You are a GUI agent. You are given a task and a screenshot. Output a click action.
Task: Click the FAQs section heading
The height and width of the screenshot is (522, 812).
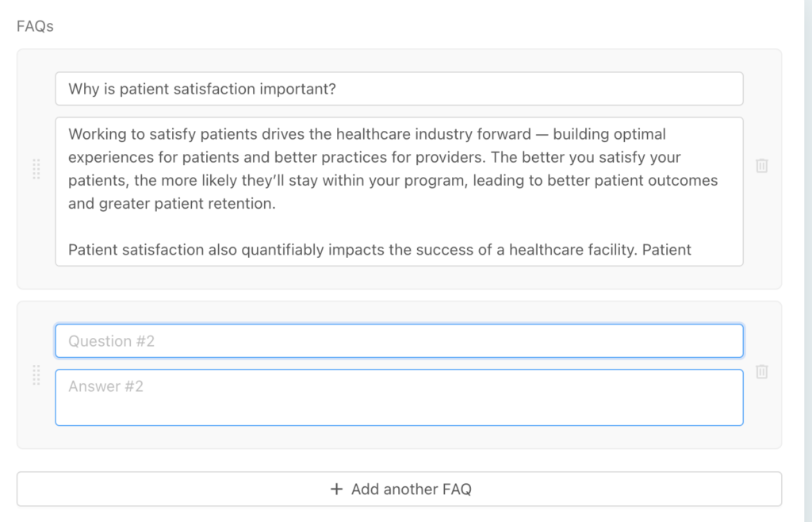click(x=35, y=26)
